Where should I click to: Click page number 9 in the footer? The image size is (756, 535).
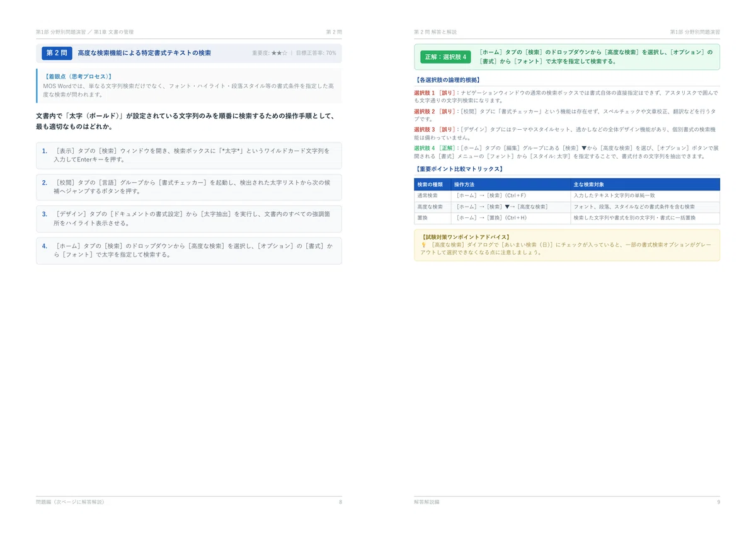point(718,502)
